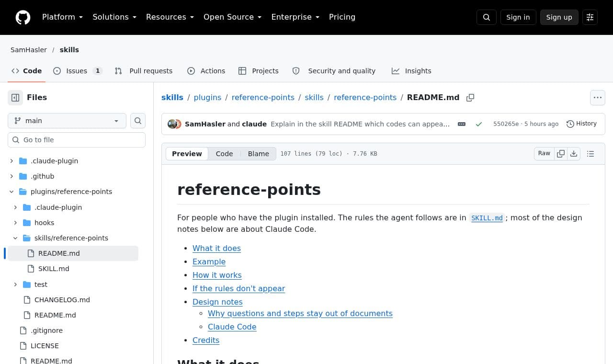Collapse the Files side panel icon

click(15, 98)
